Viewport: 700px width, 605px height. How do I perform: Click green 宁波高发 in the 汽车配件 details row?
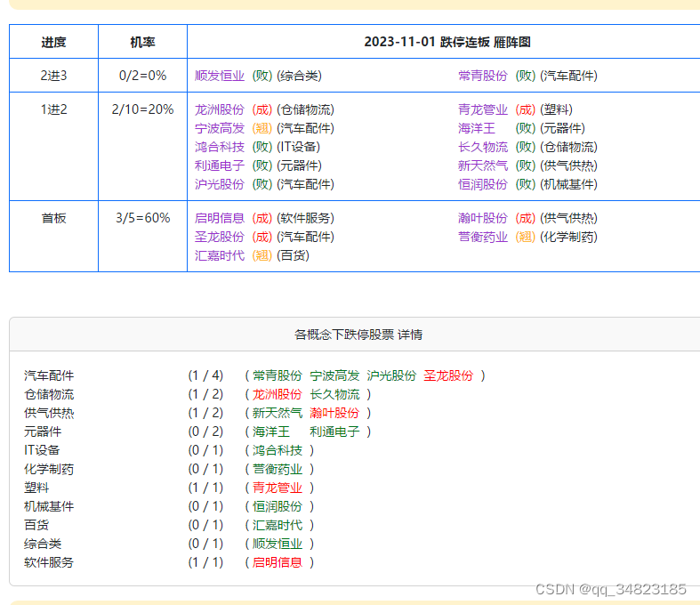[334, 375]
